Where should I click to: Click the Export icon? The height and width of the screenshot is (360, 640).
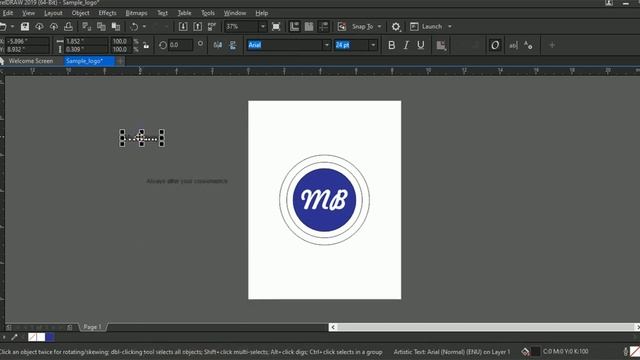[x=198, y=27]
